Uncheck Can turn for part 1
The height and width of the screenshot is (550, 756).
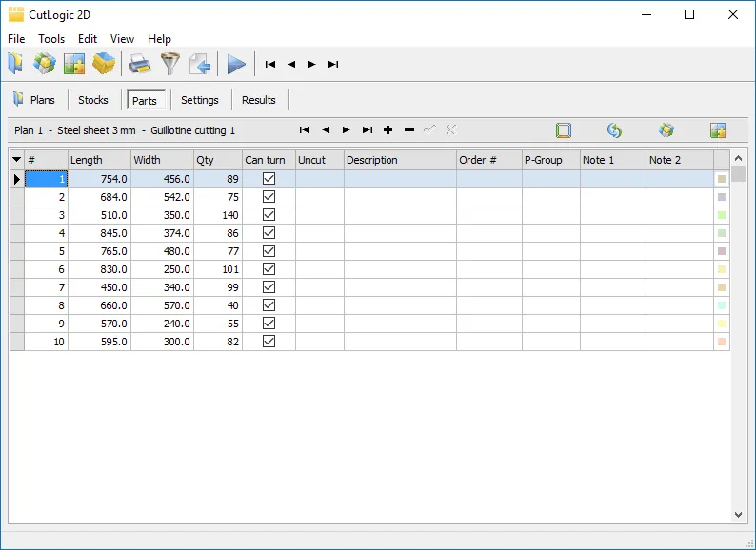(269, 179)
